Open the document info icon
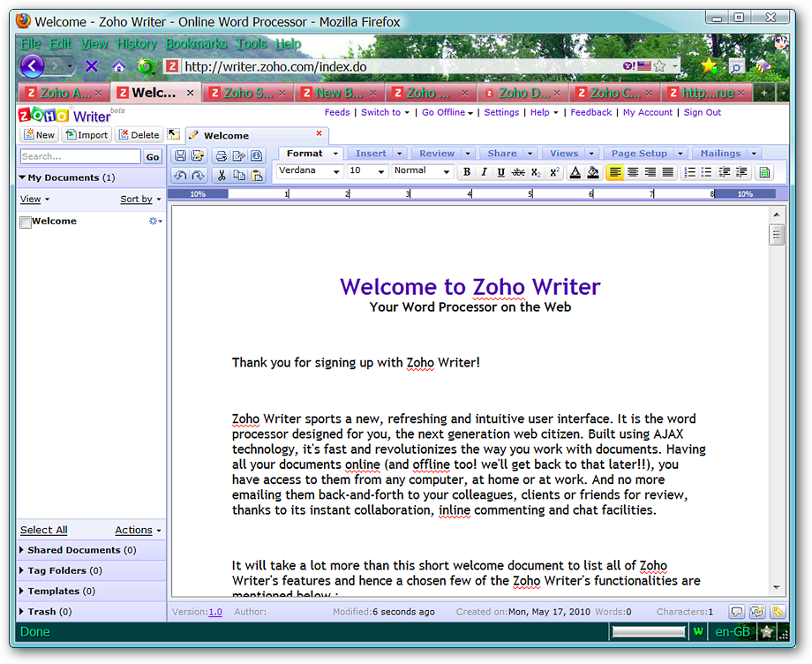 [x=256, y=155]
